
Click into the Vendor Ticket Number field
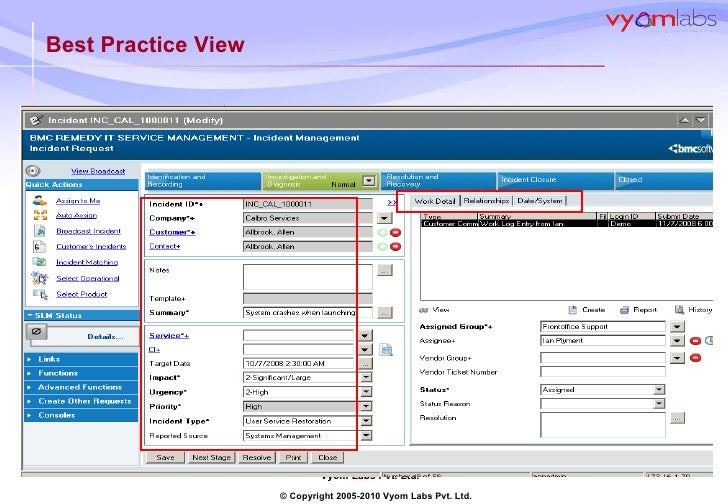(603, 372)
